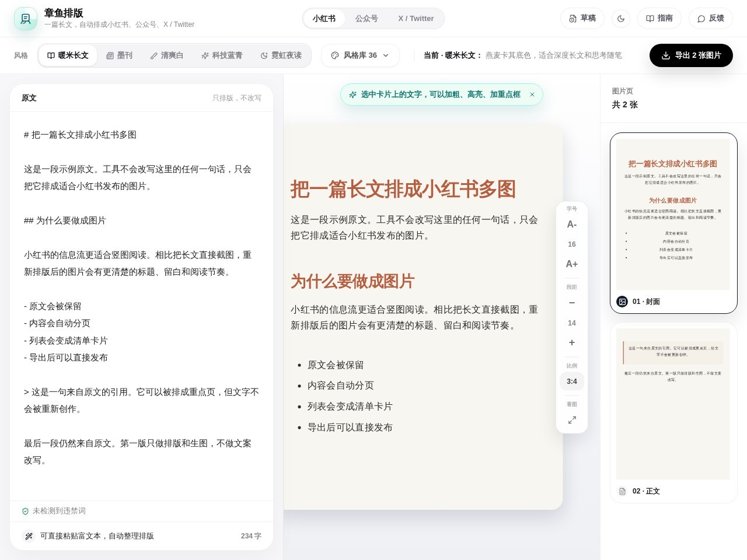This screenshot has width=747, height=560.
Task: Click the card bullet 导出后可以直接发布
Action: (x=350, y=428)
